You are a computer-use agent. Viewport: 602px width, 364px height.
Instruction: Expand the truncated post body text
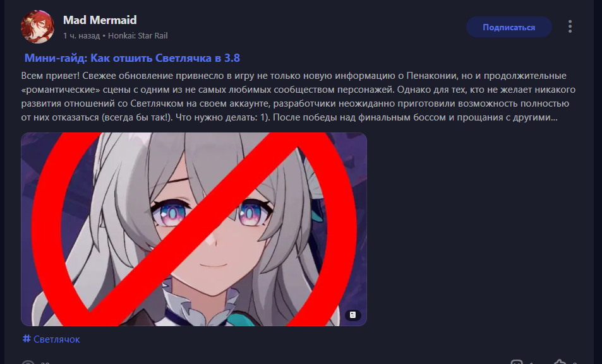[298, 97]
